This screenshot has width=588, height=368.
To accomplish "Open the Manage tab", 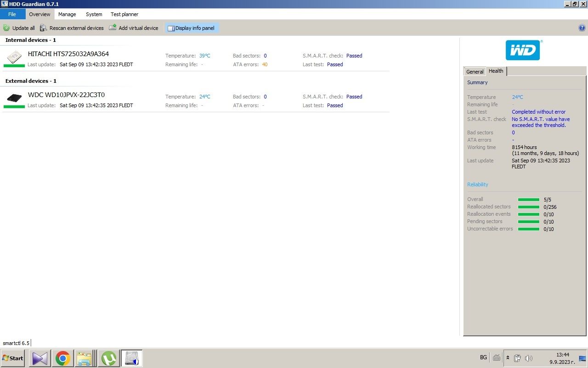I will 67,14.
